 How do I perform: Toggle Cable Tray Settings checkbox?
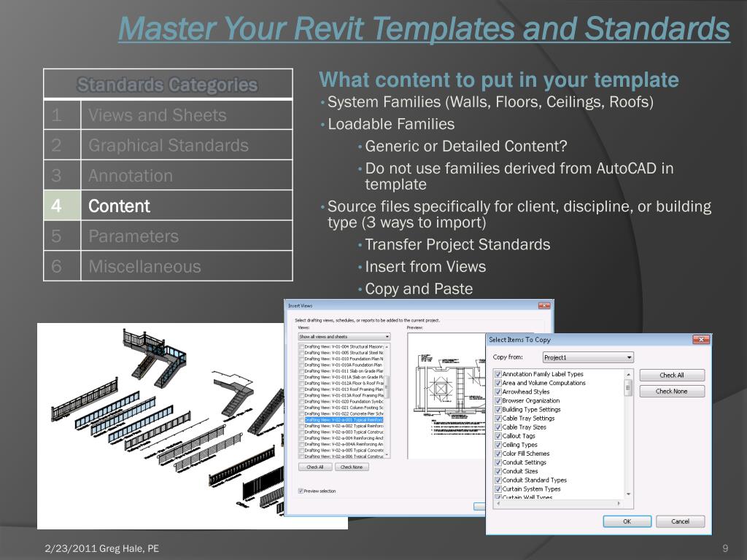(498, 419)
